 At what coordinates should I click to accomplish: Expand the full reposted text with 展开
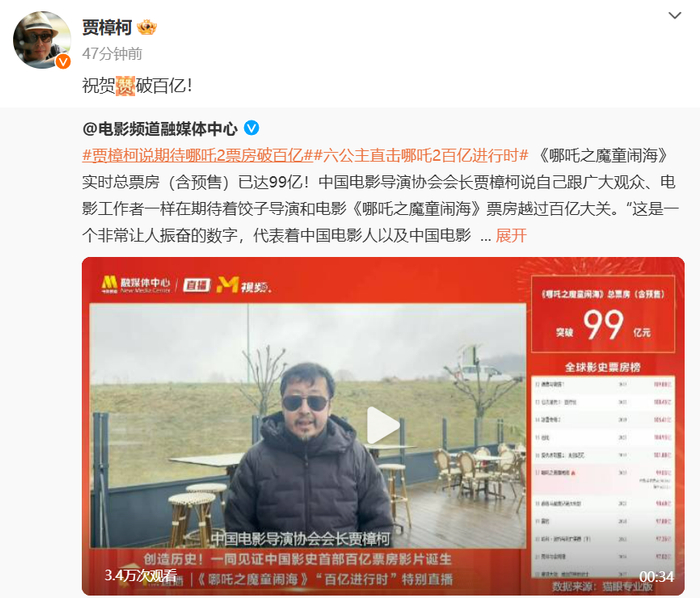click(511, 235)
